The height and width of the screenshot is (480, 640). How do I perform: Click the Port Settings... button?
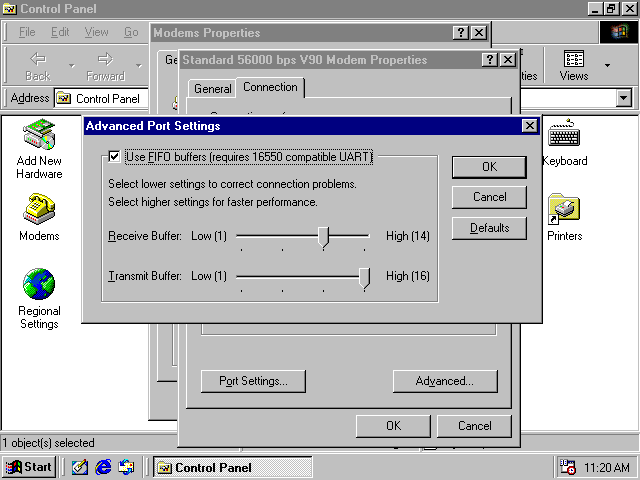253,381
